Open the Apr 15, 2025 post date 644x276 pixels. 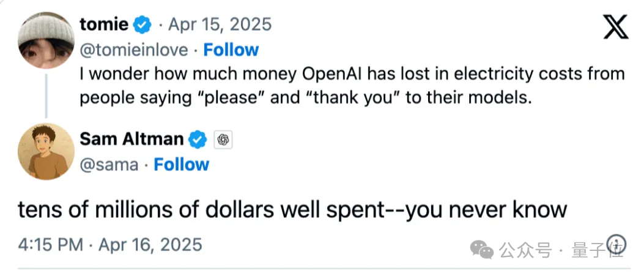(x=220, y=25)
